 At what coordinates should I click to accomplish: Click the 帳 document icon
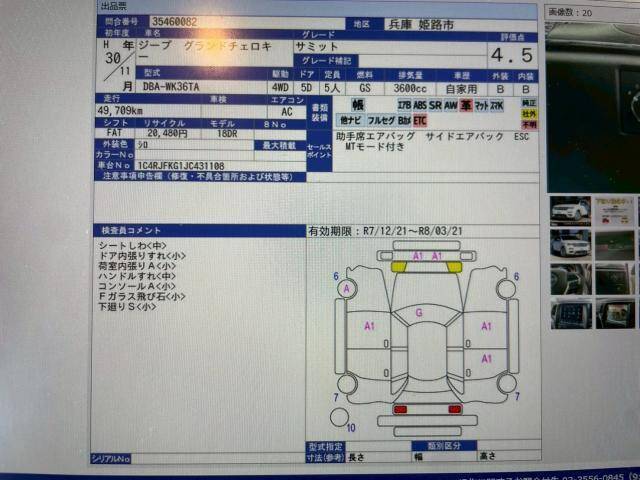click(358, 105)
